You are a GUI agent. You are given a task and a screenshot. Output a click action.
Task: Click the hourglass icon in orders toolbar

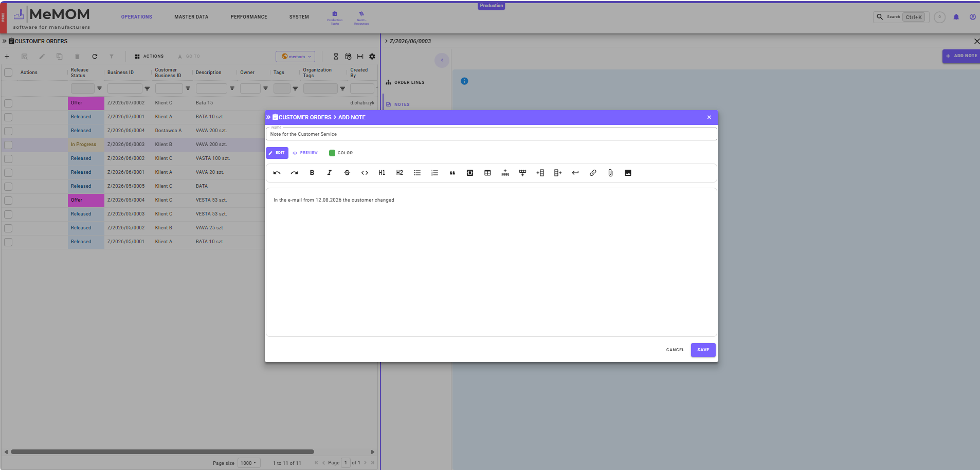pyautogui.click(x=336, y=57)
